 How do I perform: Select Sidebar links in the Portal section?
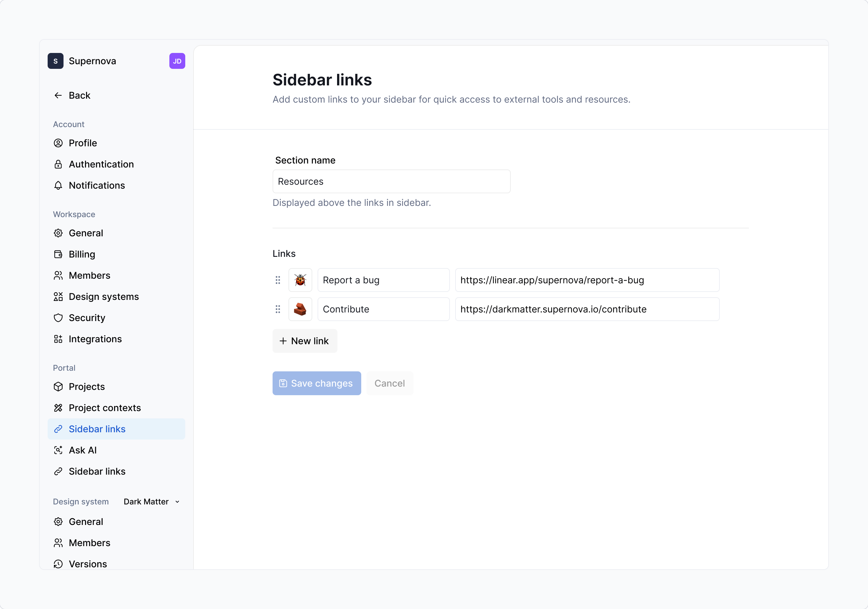click(x=97, y=429)
